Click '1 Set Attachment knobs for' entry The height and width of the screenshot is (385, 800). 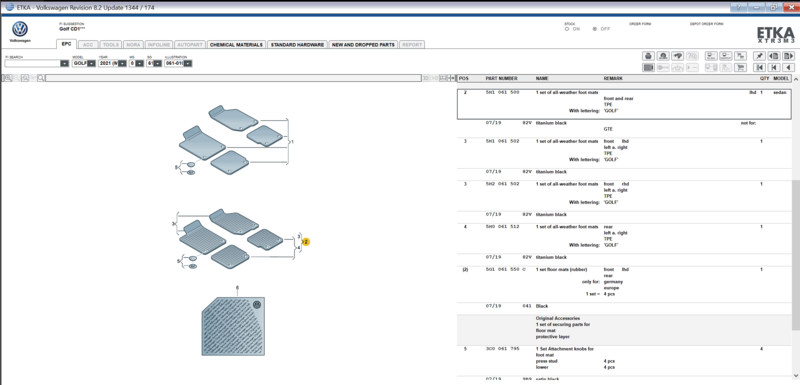[565, 349]
